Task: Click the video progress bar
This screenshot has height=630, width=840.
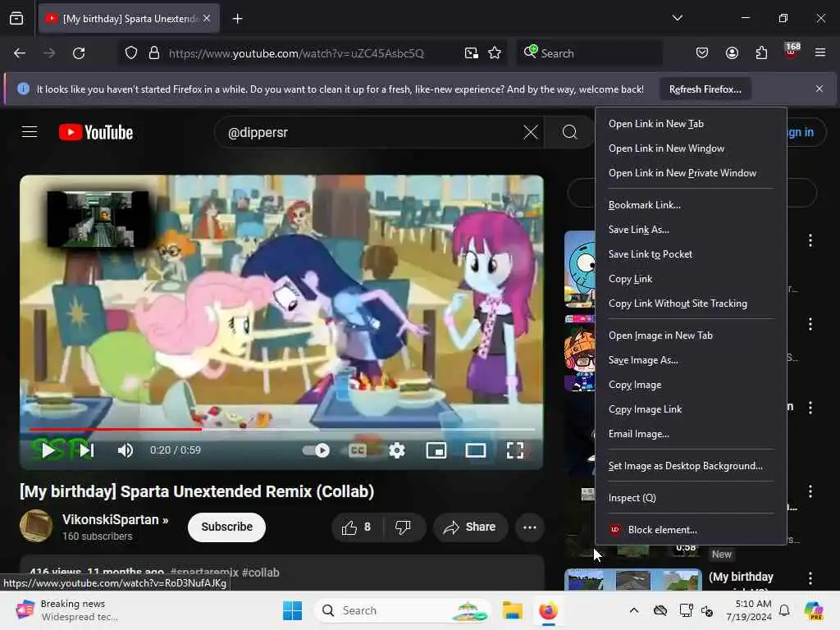Action: [x=282, y=429]
